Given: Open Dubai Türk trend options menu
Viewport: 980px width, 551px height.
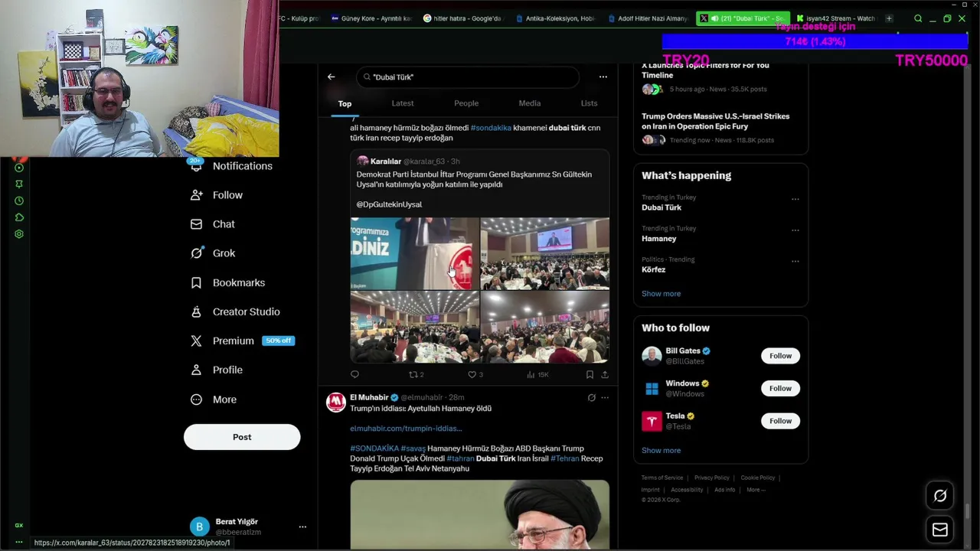Looking at the screenshot, I should 795,199.
